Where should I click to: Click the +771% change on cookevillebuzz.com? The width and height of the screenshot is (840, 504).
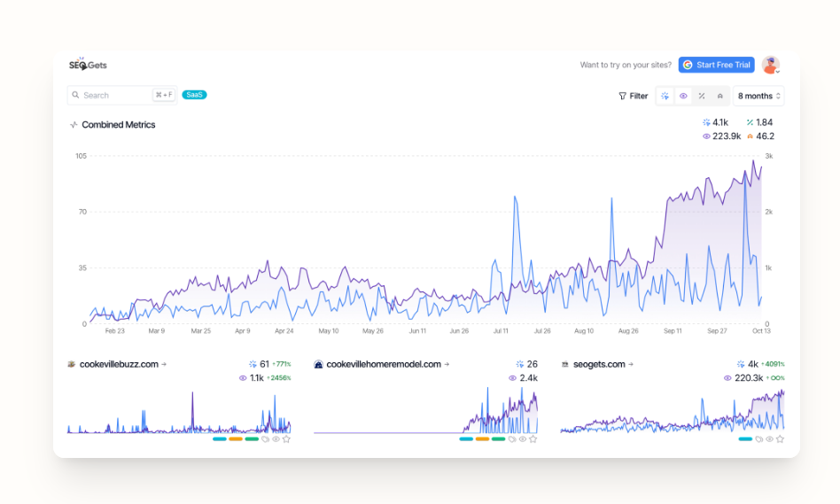point(282,364)
